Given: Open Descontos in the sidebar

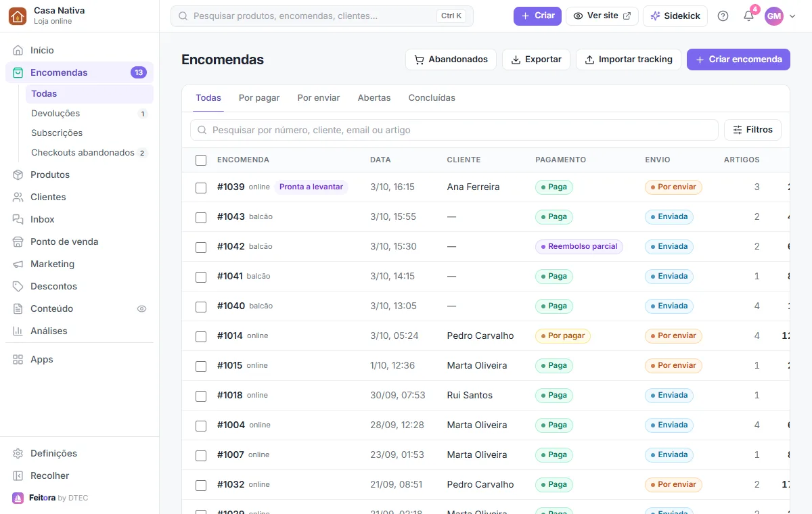Looking at the screenshot, I should click(79, 286).
